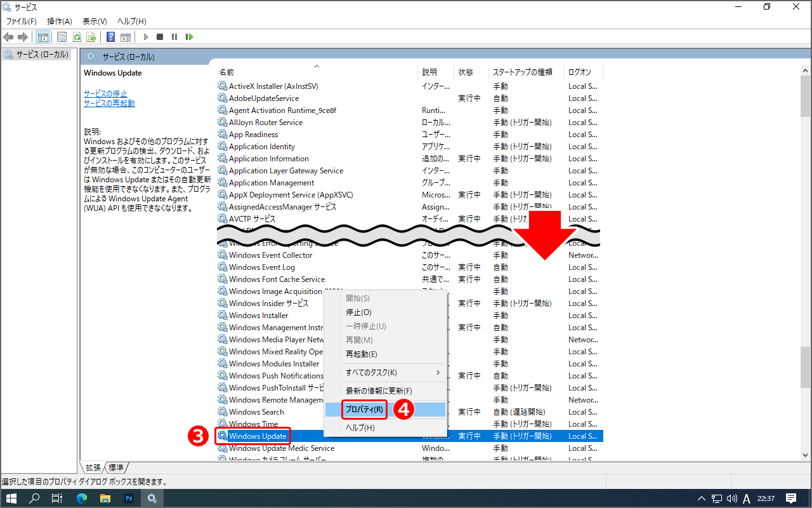This screenshot has height=508, width=812.
Task: Open Task View on taskbar
Action: click(x=56, y=498)
